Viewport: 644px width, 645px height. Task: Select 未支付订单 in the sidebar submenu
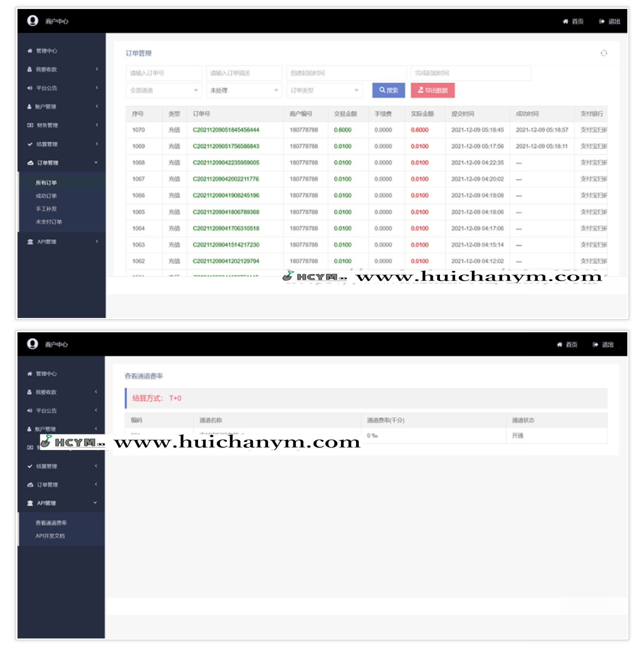point(49,222)
